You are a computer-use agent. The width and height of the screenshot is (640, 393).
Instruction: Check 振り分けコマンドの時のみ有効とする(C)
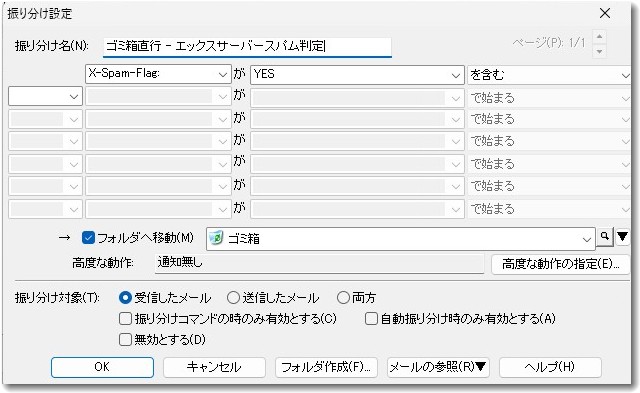pyautogui.click(x=125, y=318)
